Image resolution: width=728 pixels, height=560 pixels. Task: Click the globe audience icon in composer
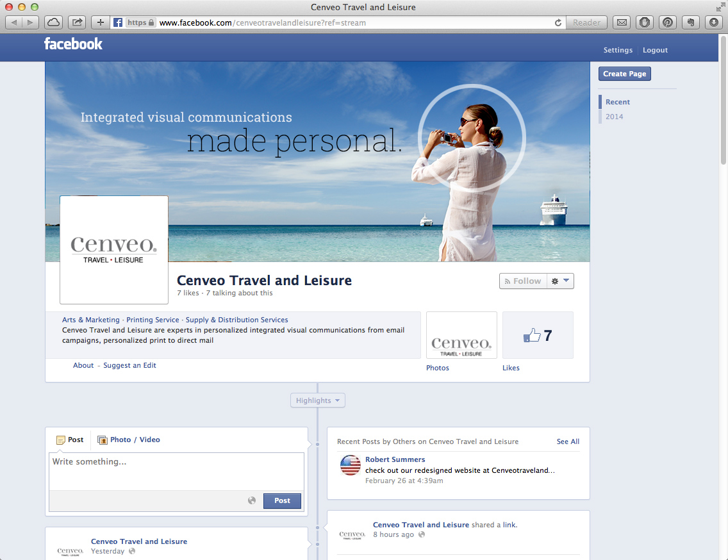pos(252,500)
